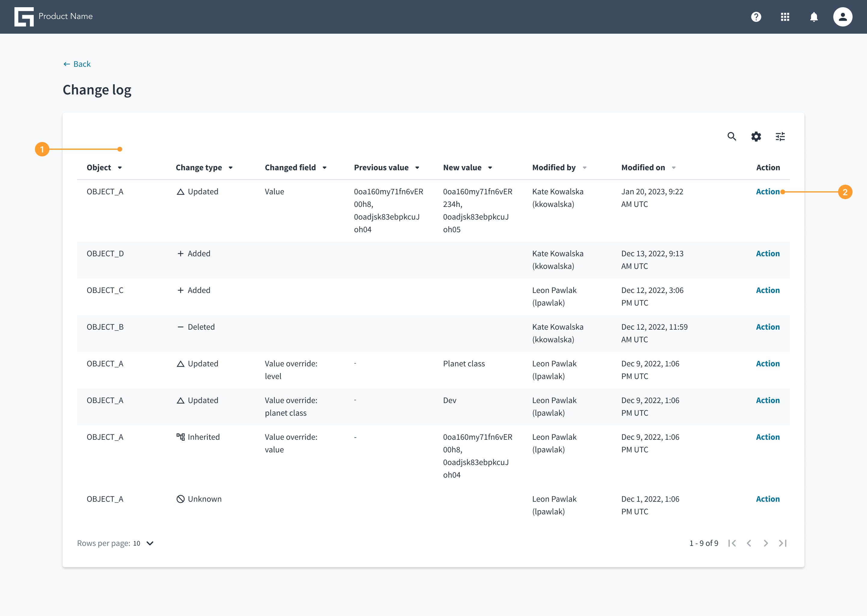Go to the previous page chevron

[x=749, y=543]
